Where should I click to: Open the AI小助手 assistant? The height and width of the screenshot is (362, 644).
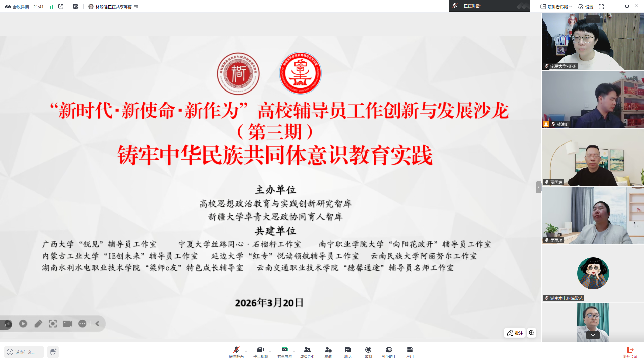click(x=389, y=352)
